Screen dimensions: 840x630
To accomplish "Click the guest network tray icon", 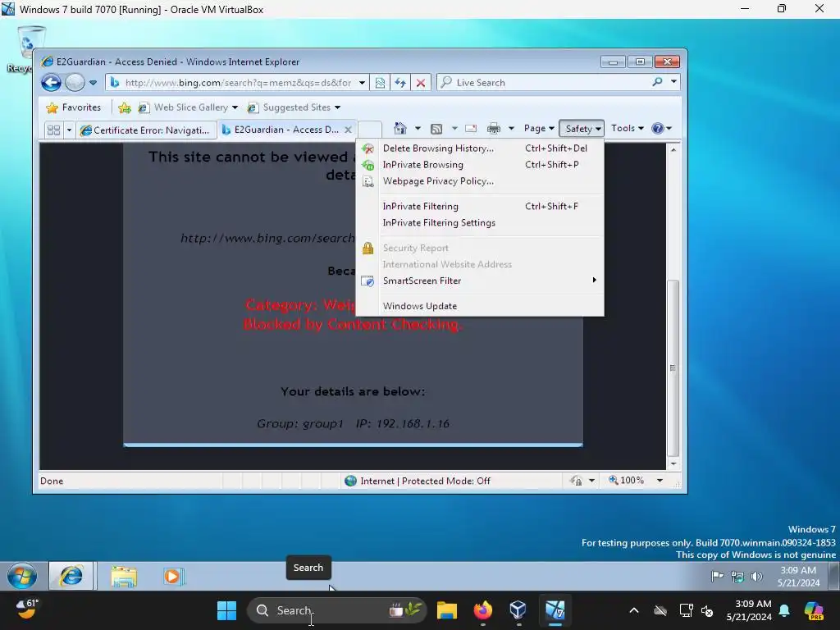I will (737, 577).
